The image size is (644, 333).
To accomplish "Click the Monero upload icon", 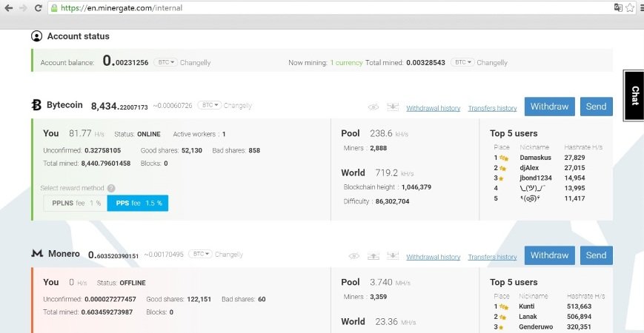I will tap(373, 256).
